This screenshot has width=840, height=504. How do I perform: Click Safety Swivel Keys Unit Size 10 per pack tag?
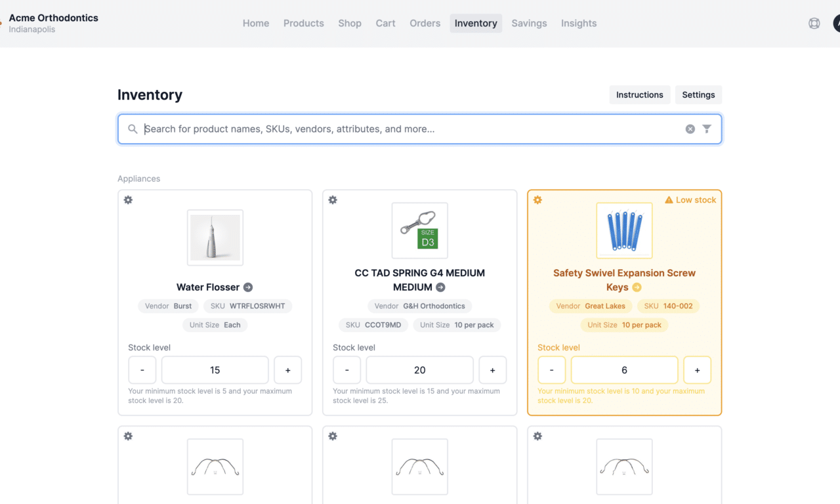(x=625, y=325)
